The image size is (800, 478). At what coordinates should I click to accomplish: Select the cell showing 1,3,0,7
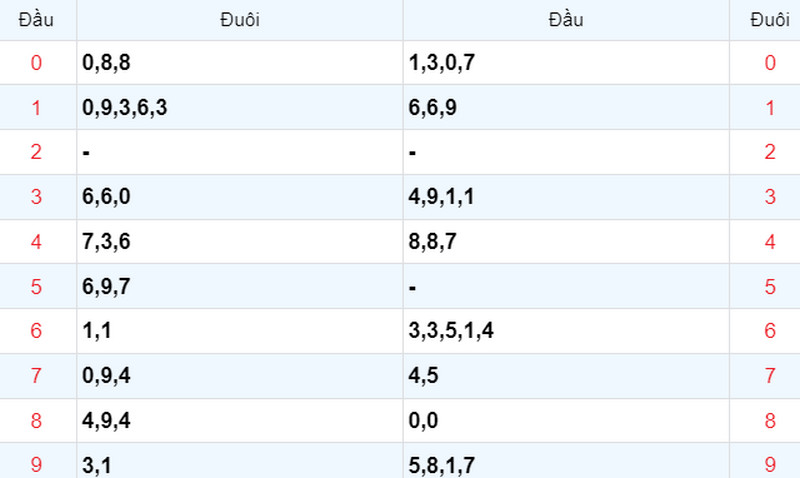[x=566, y=63]
